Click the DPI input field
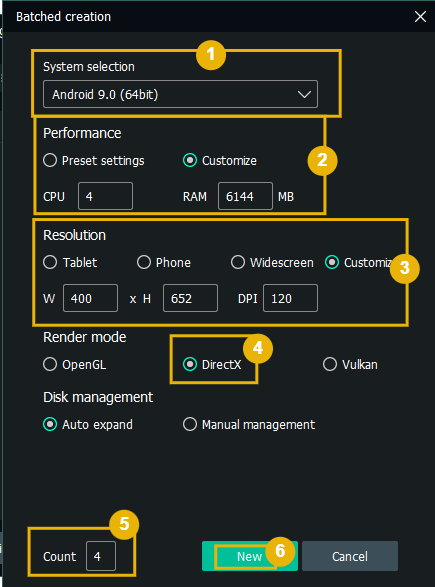This screenshot has height=587, width=435. (x=290, y=298)
